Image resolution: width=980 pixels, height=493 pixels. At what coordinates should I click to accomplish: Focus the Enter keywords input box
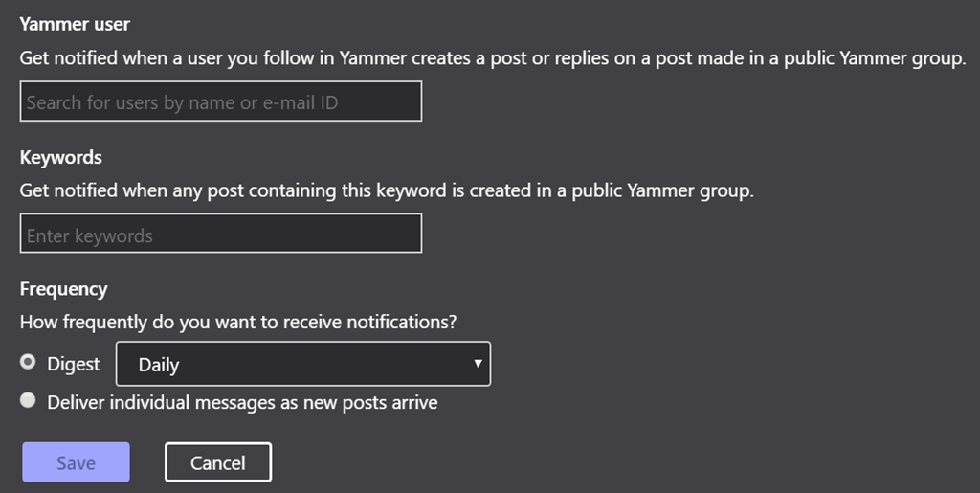220,234
